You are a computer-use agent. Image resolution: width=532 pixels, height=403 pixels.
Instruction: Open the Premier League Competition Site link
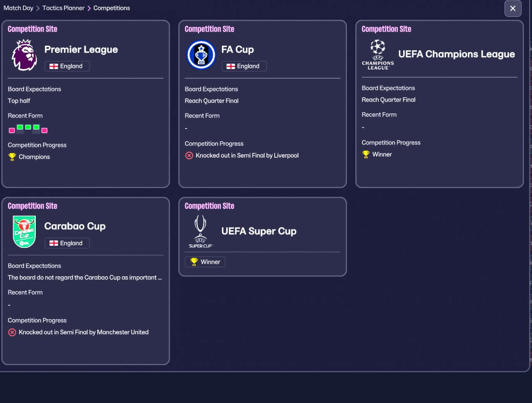coord(32,29)
